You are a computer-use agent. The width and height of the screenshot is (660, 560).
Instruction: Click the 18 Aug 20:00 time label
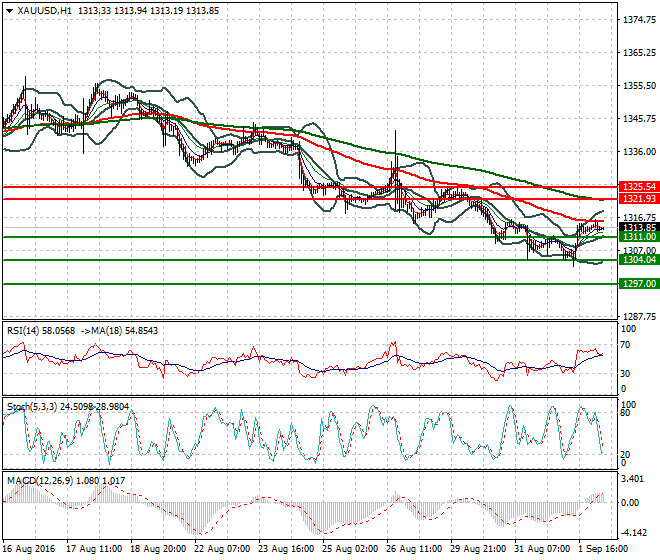(158, 549)
